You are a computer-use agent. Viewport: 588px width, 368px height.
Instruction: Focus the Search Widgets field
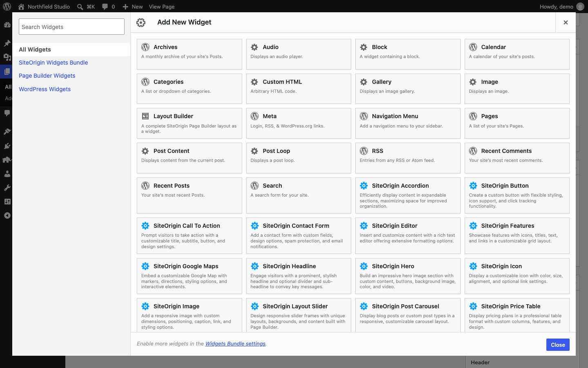coord(71,27)
